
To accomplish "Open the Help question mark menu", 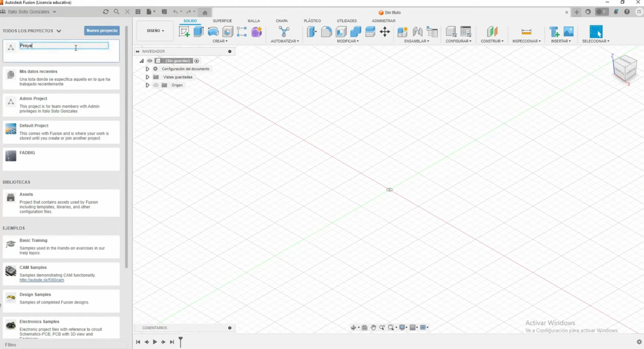I will tap(627, 12).
